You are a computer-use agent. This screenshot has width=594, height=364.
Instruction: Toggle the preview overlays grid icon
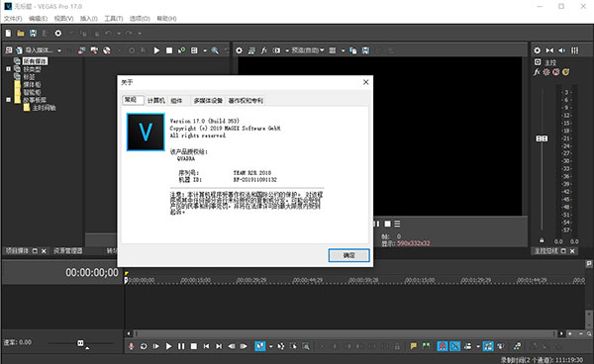coord(333,50)
